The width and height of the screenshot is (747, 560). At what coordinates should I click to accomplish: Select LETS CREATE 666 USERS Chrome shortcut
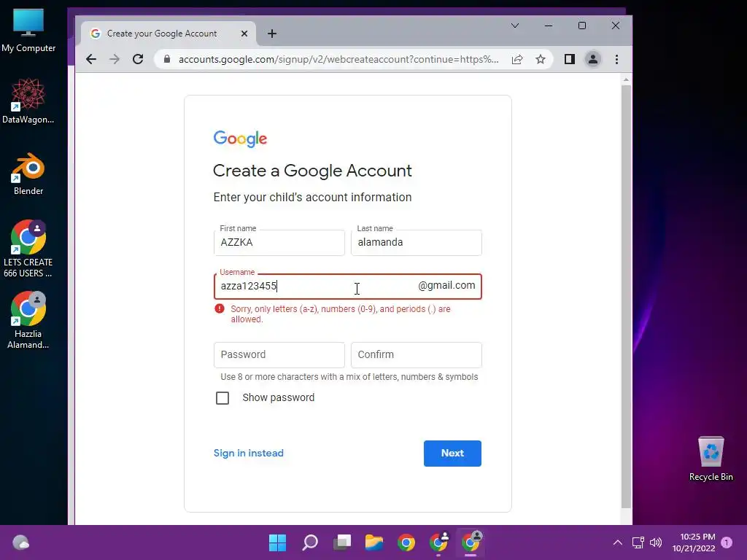[28, 249]
